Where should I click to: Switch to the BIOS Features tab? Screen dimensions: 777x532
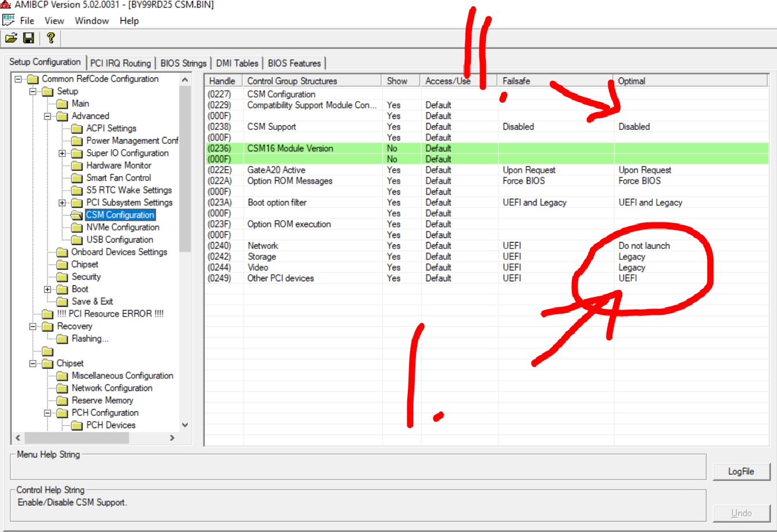pyautogui.click(x=294, y=63)
